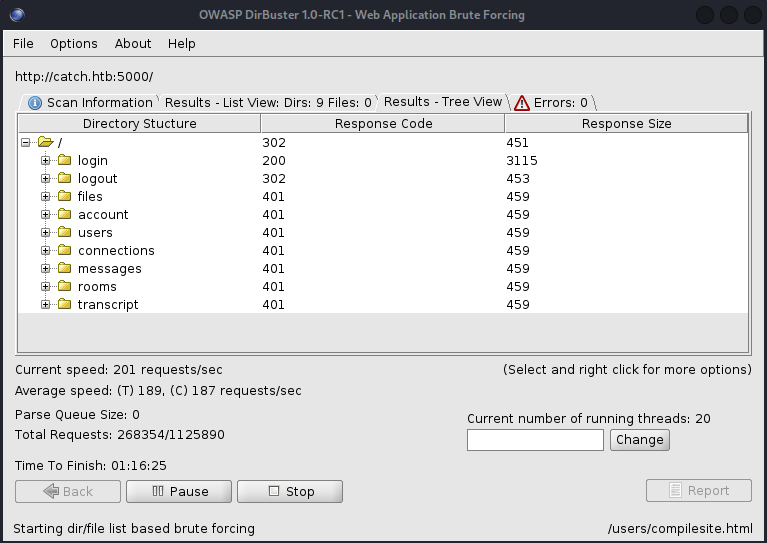Select the login tree row label
Viewport: 767px width, 543px height.
(93, 160)
